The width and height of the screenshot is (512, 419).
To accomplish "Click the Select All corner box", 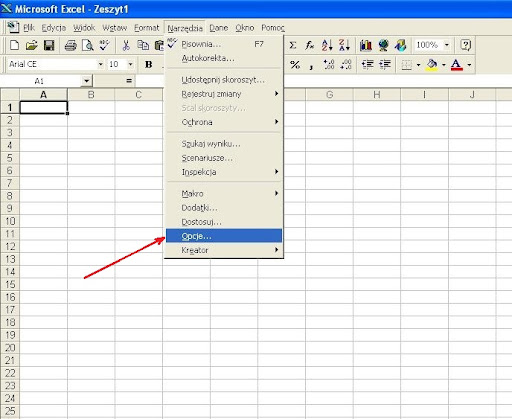I will [10, 95].
